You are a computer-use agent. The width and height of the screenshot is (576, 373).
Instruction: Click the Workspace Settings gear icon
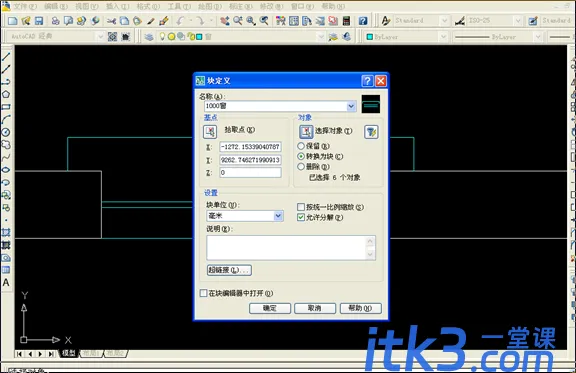point(112,37)
